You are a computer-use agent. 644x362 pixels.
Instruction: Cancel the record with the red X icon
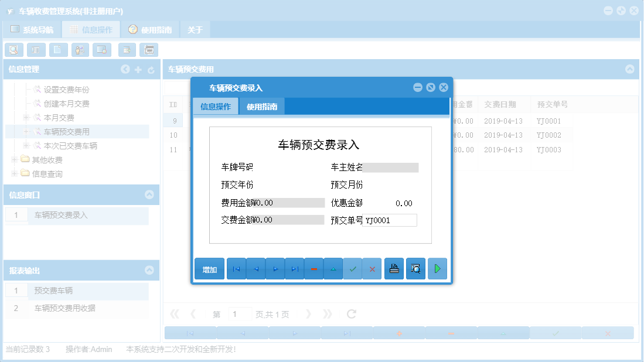(372, 268)
